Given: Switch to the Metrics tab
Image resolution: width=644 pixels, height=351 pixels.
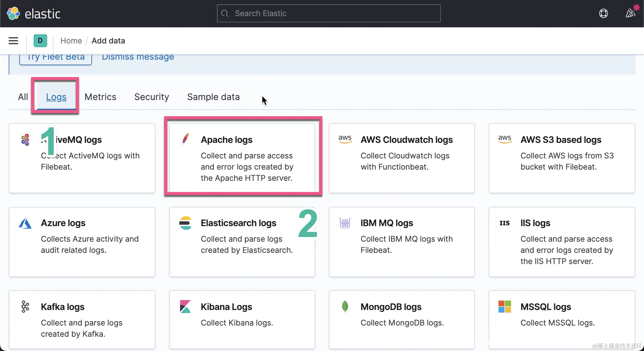Looking at the screenshot, I should (x=100, y=97).
